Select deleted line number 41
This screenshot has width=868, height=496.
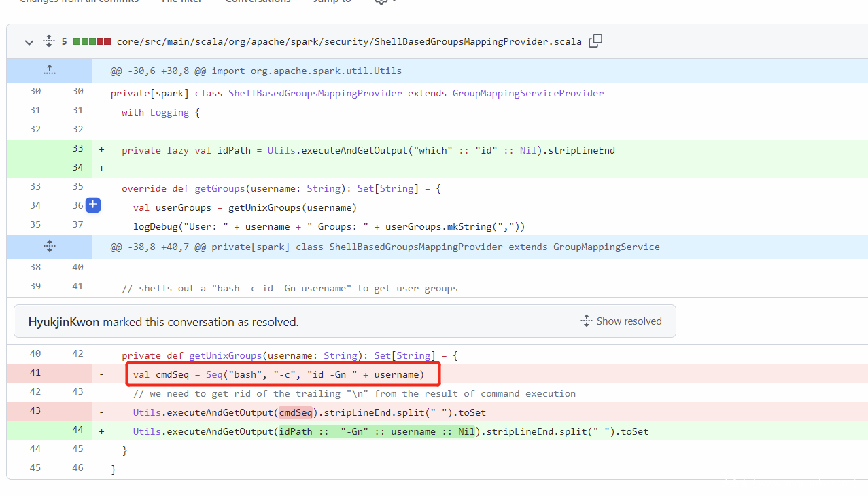point(35,373)
